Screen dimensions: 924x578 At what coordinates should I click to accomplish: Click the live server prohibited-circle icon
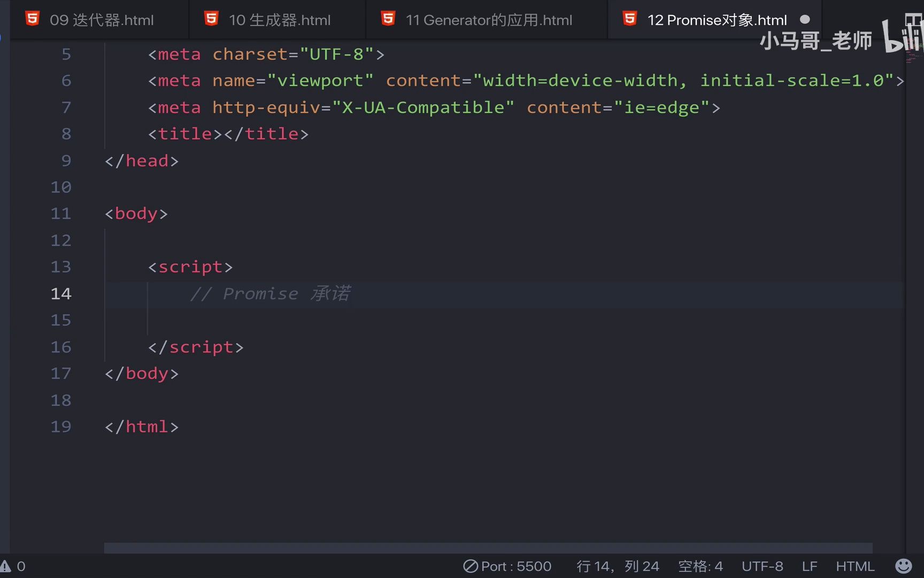click(471, 566)
